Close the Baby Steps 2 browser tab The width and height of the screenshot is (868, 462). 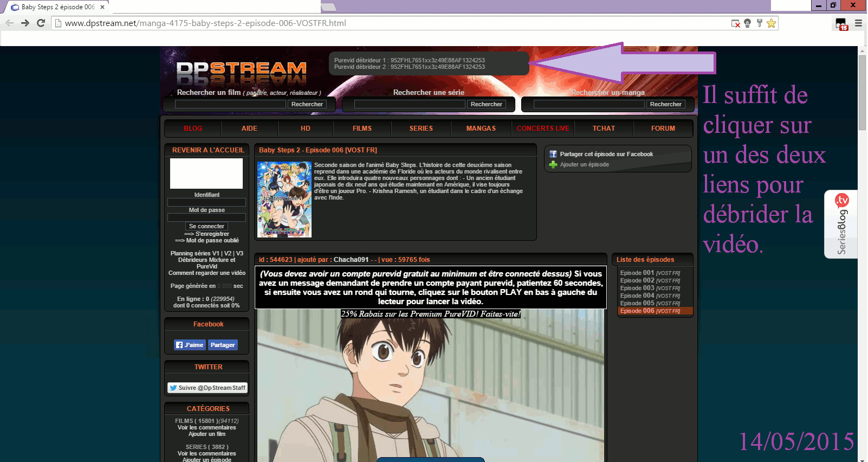(x=102, y=7)
